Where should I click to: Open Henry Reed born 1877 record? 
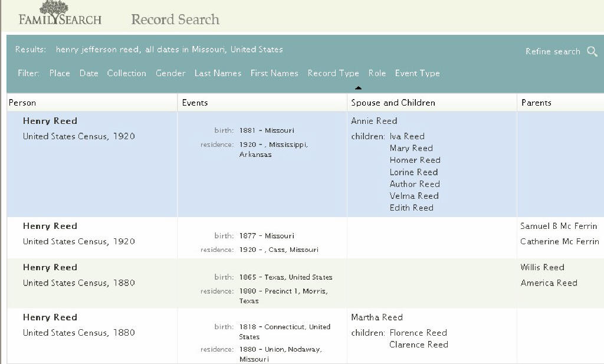tap(50, 226)
